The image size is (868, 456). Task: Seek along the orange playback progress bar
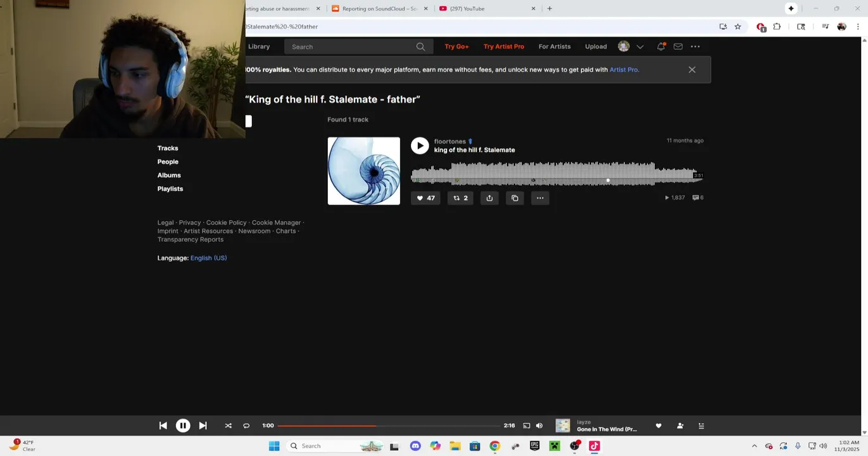point(388,426)
